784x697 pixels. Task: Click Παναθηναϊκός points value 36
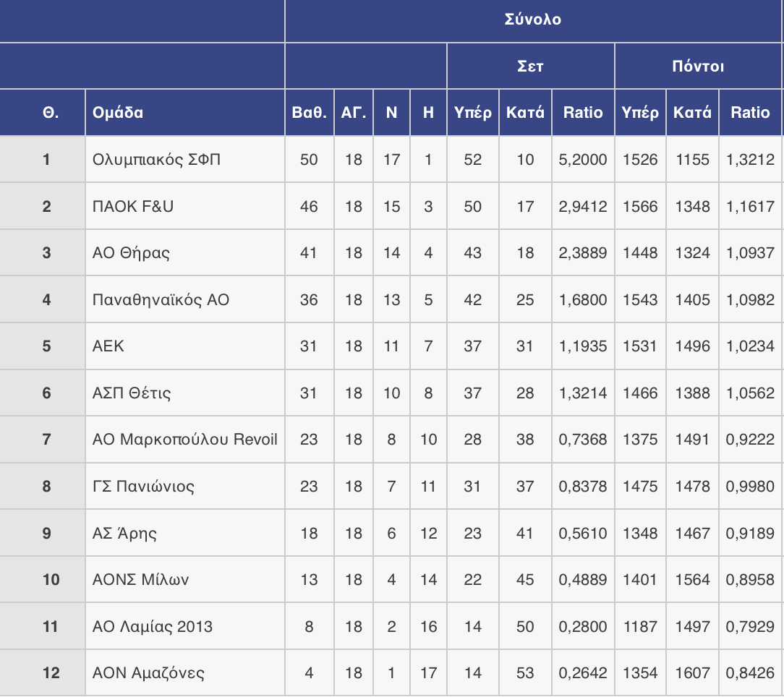309,299
